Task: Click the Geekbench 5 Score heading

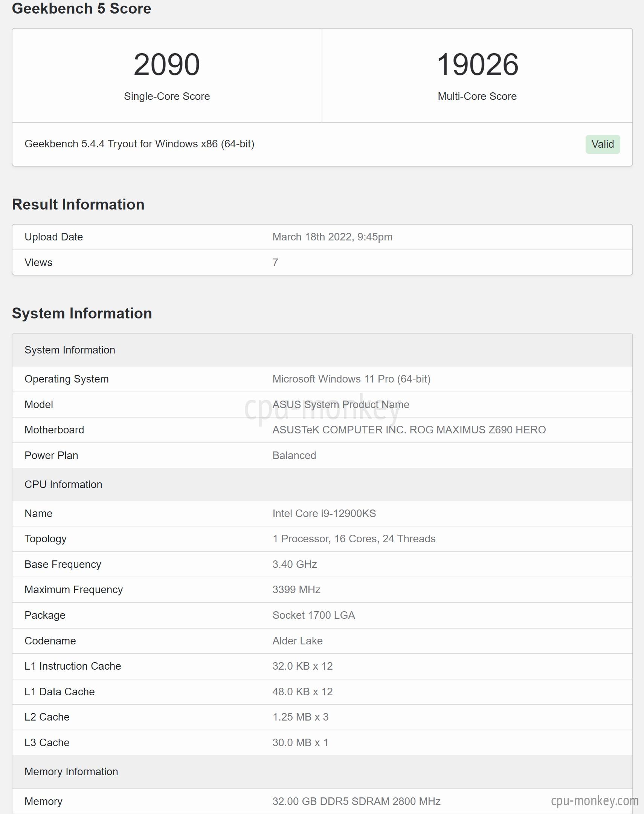Action: 81,8
